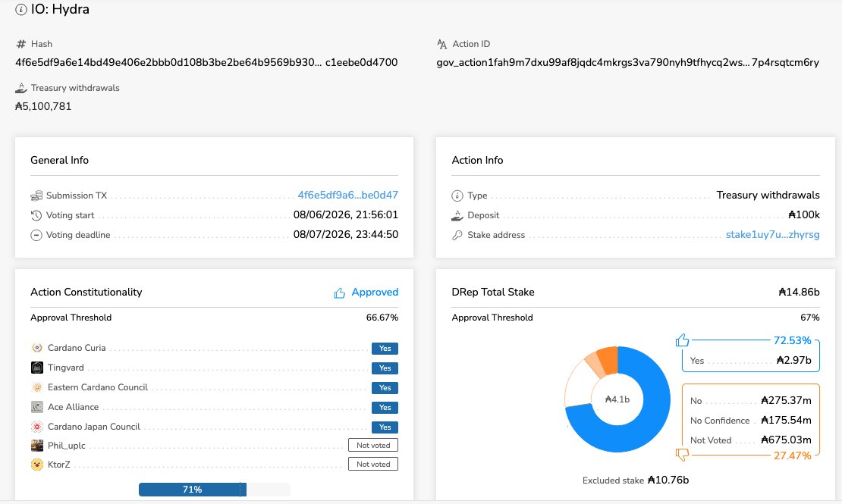Click the ₳275.37m No stake value
The width and height of the screenshot is (842, 504).
click(786, 400)
